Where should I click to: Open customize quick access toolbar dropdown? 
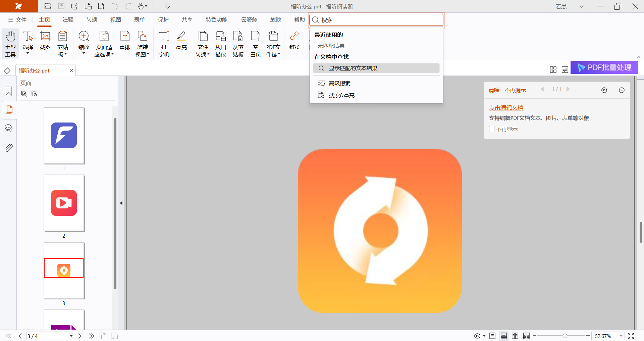(168, 6)
